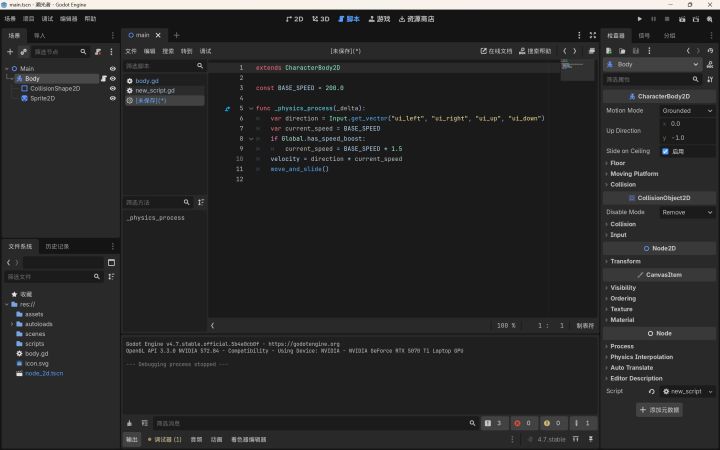Open the 搜索 menu in script editor

click(x=168, y=51)
